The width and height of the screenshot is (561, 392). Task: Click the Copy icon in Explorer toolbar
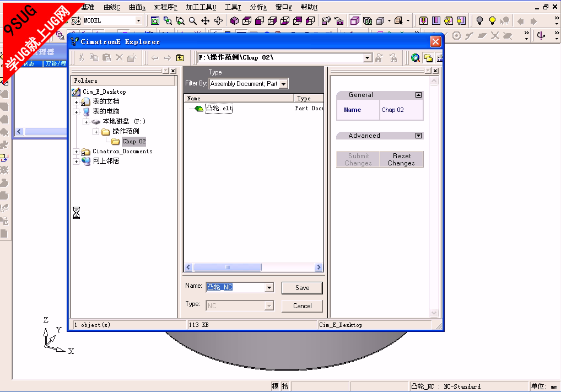click(x=94, y=58)
